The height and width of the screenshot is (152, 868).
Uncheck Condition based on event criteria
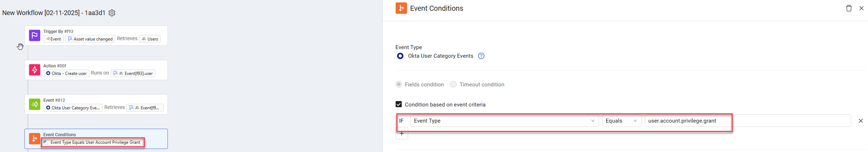pyautogui.click(x=398, y=105)
